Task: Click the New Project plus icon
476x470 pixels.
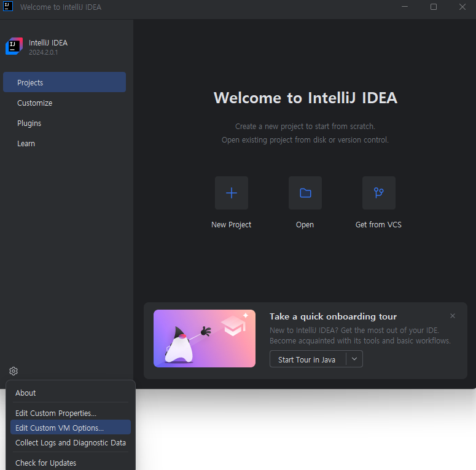Action: tap(232, 193)
